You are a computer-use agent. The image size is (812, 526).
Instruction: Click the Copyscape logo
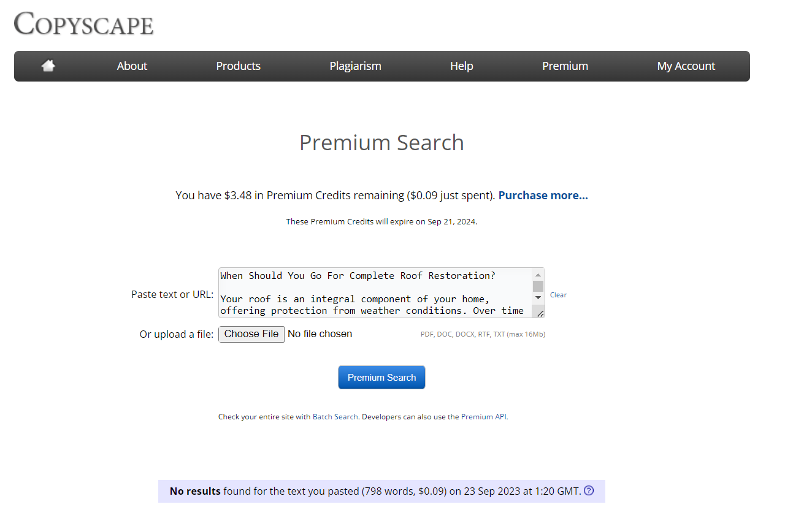[x=83, y=23]
